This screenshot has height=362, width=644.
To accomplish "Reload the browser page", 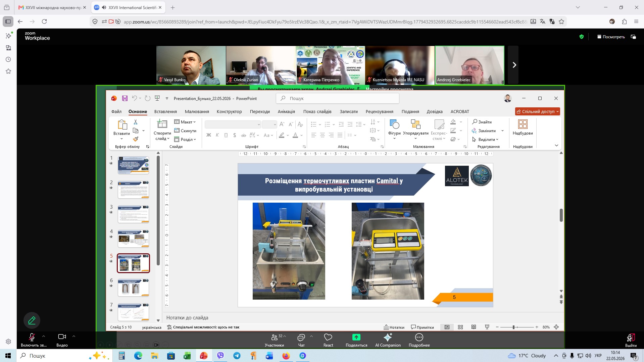I will tap(44, 21).
